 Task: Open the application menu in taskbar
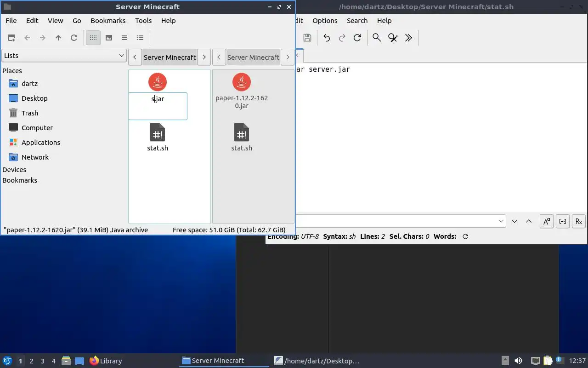coord(7,361)
